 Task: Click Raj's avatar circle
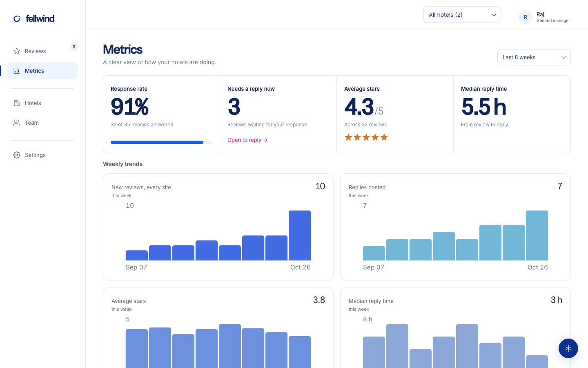coord(526,17)
